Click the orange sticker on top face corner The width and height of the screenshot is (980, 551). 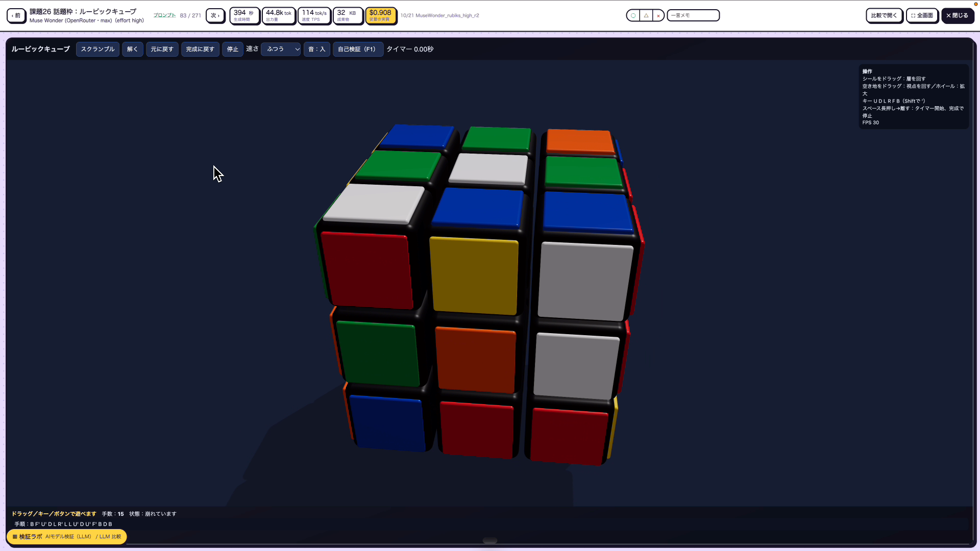[x=580, y=141]
